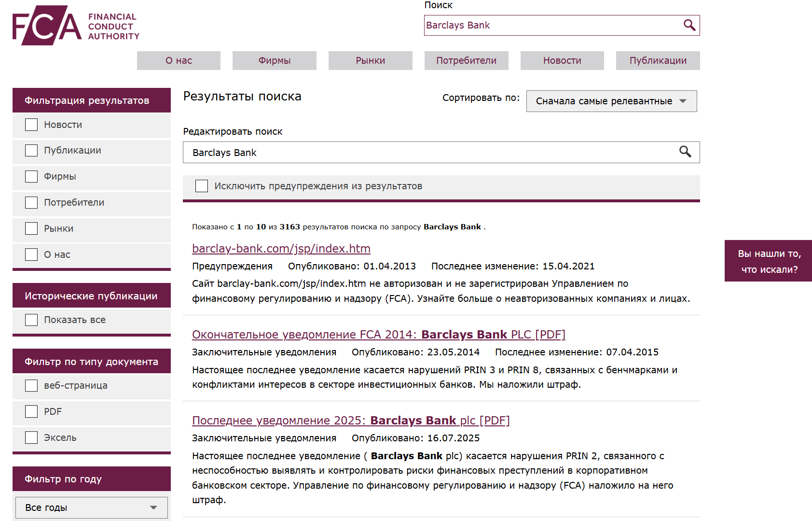Click the magnifier in the Edit search box

coord(685,152)
